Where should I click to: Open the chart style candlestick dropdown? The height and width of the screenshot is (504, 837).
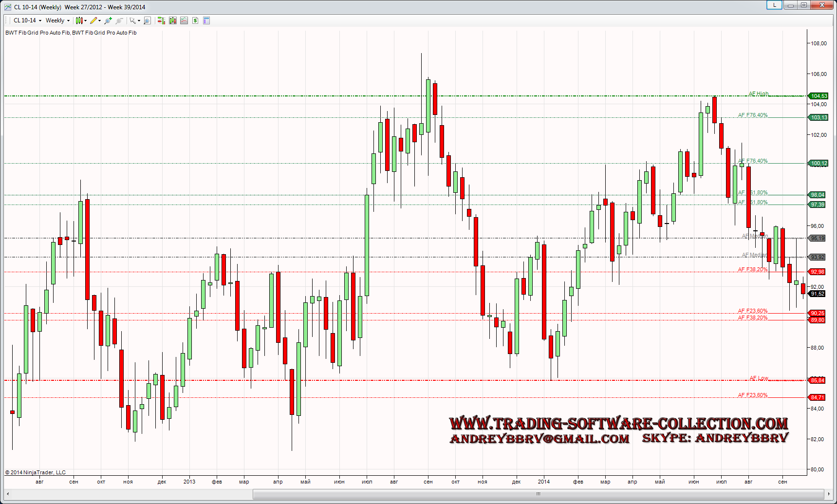pos(81,20)
